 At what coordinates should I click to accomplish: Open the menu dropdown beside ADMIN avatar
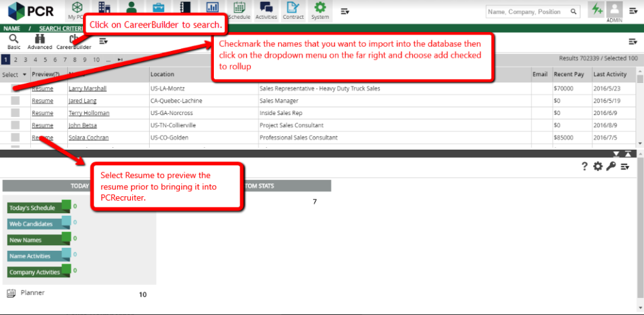(633, 11)
